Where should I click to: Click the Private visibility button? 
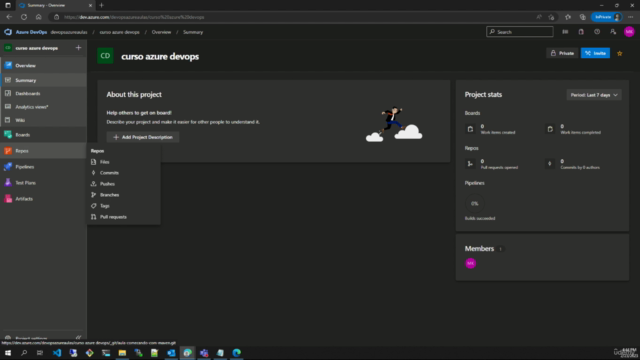[562, 53]
